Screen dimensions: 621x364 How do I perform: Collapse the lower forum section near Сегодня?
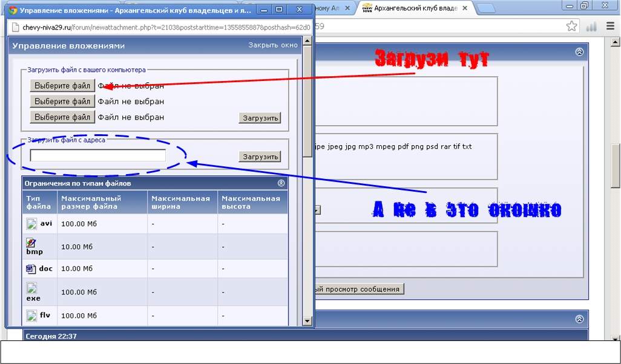point(579,319)
